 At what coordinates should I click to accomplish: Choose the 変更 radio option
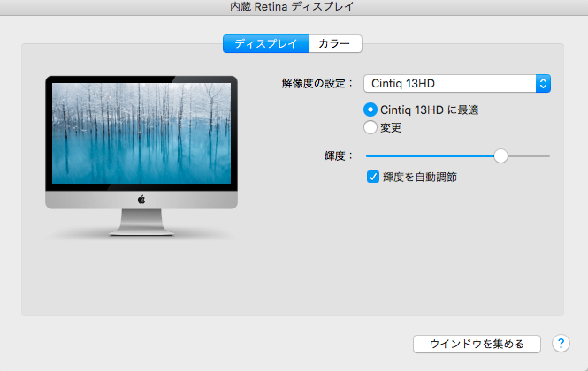tap(370, 127)
